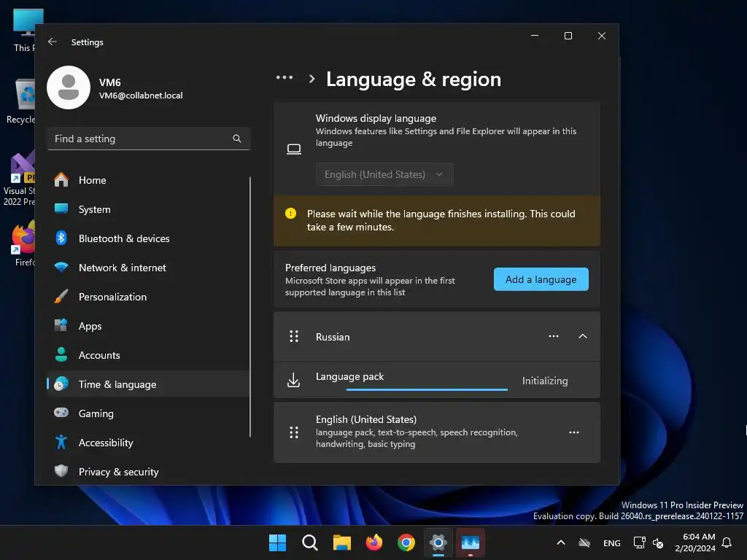
Task: Go to Network & internet settings
Action: [149, 268]
